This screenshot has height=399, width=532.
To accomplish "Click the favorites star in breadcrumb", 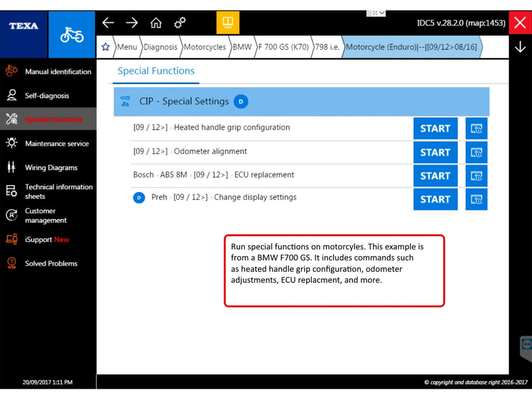I will pyautogui.click(x=105, y=47).
